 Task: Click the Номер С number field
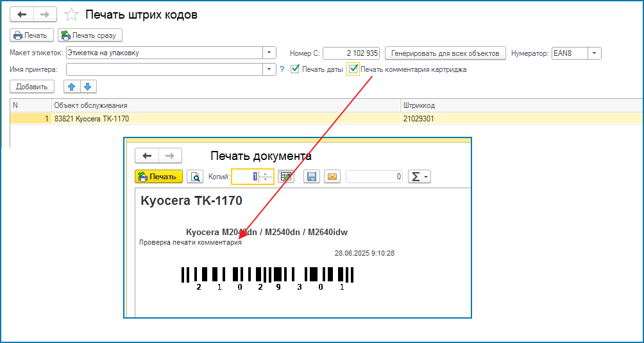(351, 53)
